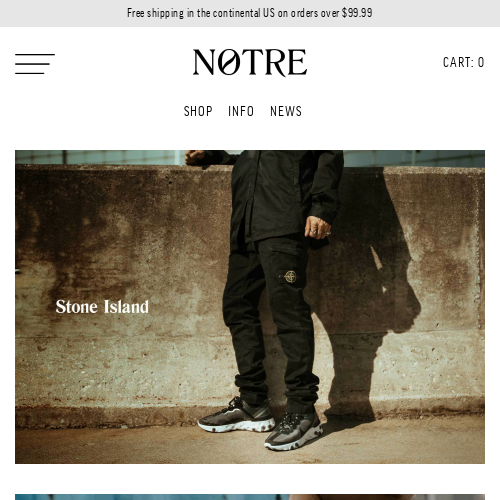Click the black cargo pants in photo

[270, 320]
